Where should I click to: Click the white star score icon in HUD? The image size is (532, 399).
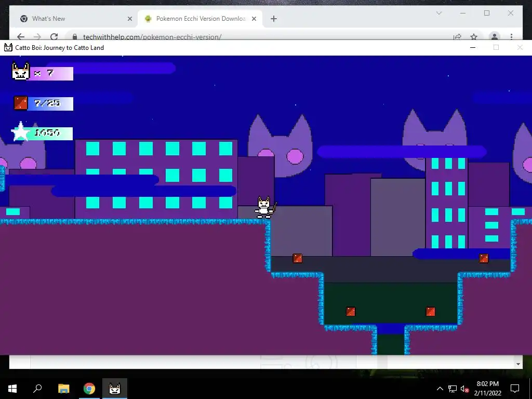[20, 131]
